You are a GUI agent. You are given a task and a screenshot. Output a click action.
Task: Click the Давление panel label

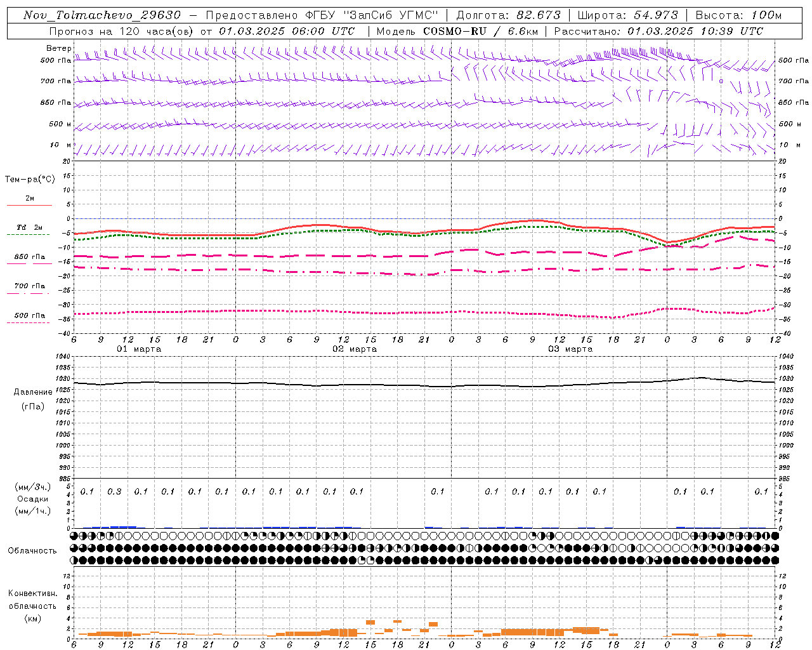click(x=33, y=392)
